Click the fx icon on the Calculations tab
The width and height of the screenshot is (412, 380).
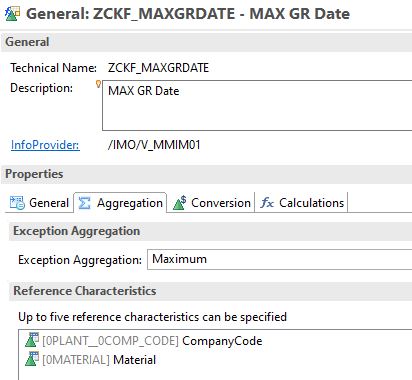[x=267, y=203]
